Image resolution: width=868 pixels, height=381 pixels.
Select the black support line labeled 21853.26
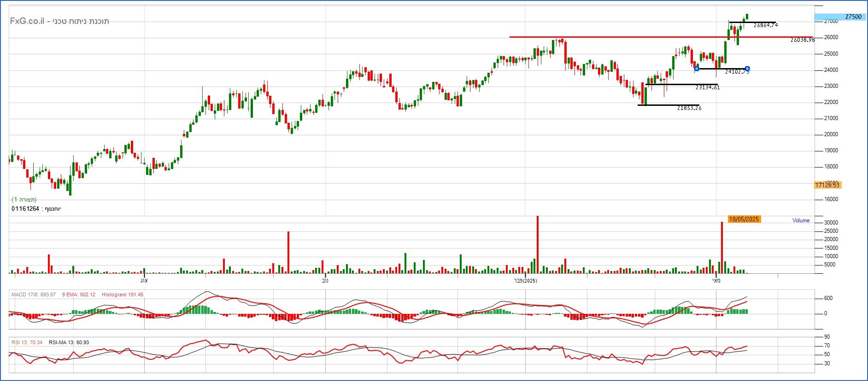click(668, 105)
